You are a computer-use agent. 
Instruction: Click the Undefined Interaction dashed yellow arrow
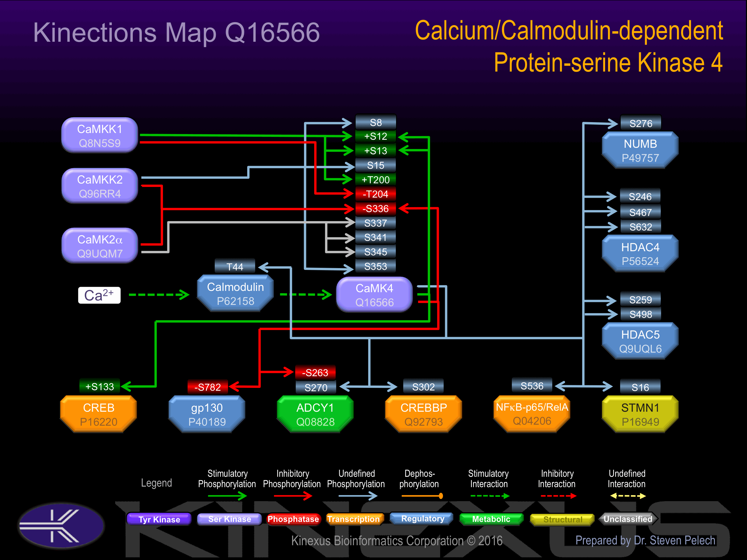coord(628,496)
